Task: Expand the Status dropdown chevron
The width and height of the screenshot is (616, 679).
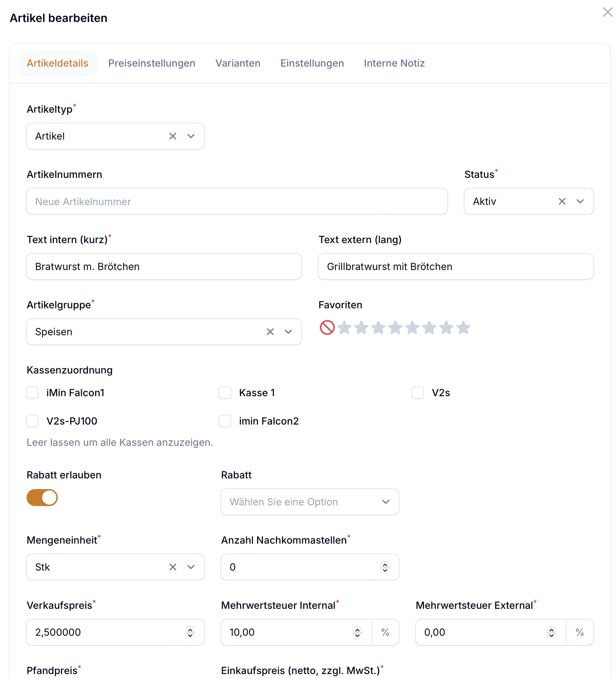Action: (580, 201)
